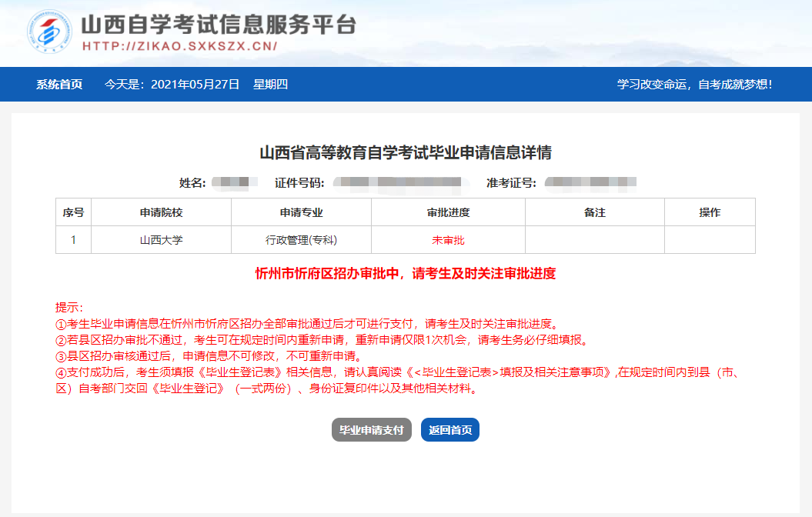Click the 返回首页 button

449,430
